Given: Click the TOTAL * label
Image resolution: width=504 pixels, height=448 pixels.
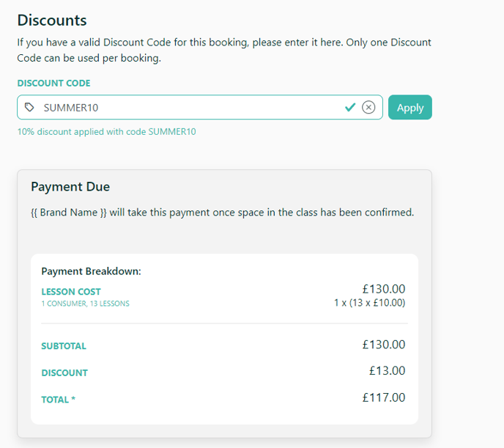Looking at the screenshot, I should 58,400.
